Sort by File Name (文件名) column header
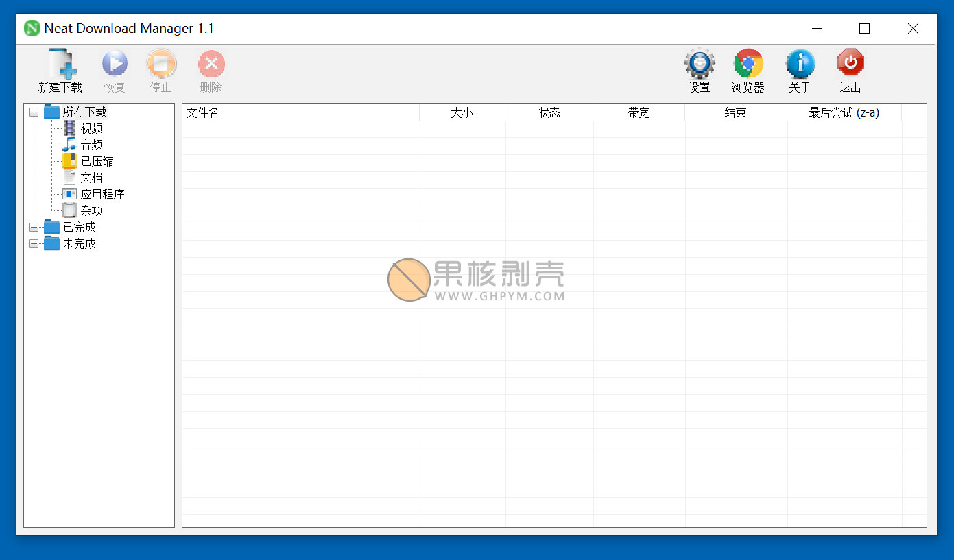The height and width of the screenshot is (560, 954). click(203, 113)
